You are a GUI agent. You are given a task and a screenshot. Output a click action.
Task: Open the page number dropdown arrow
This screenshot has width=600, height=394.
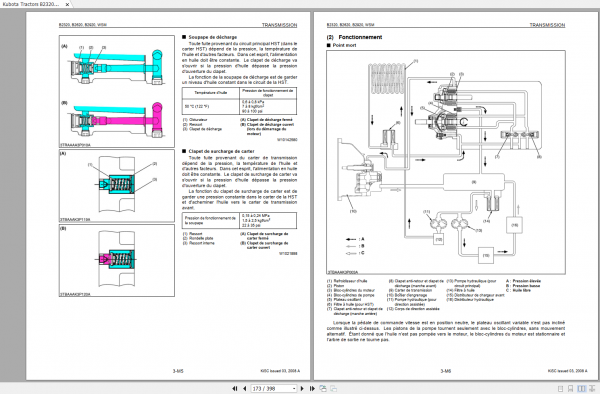pos(294,388)
